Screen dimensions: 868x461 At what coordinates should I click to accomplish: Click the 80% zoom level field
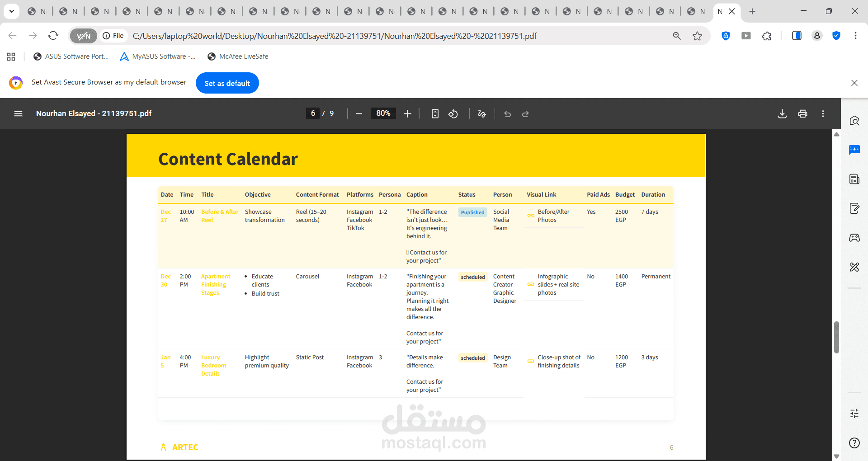pos(383,113)
